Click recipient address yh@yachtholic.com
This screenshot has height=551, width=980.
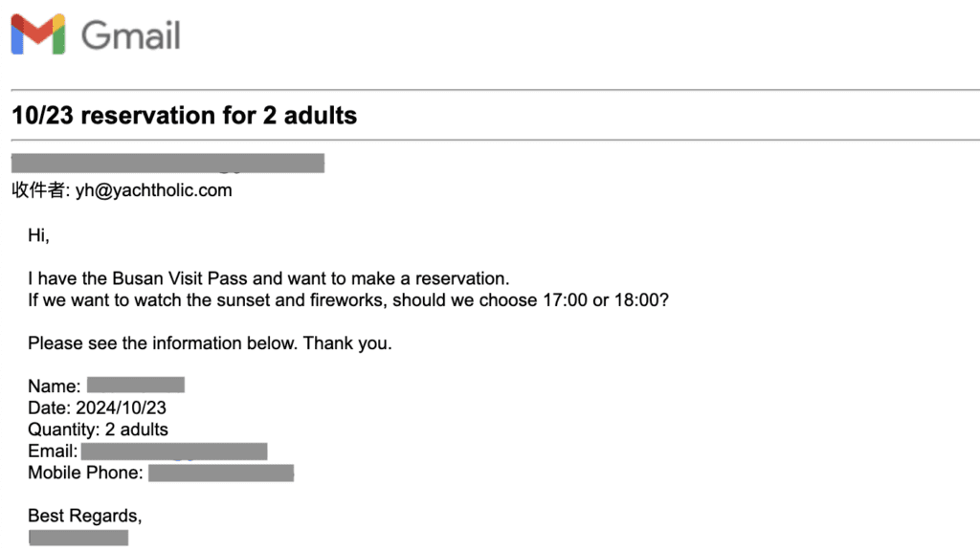click(154, 190)
